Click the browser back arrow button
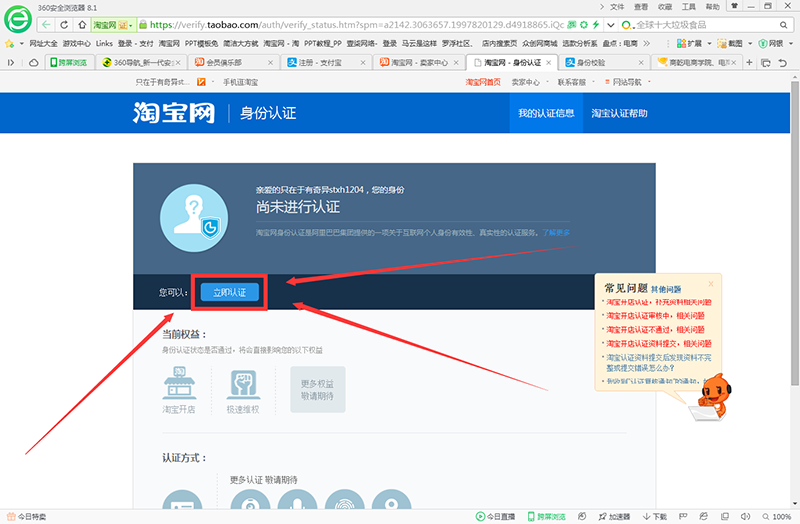 [46, 24]
